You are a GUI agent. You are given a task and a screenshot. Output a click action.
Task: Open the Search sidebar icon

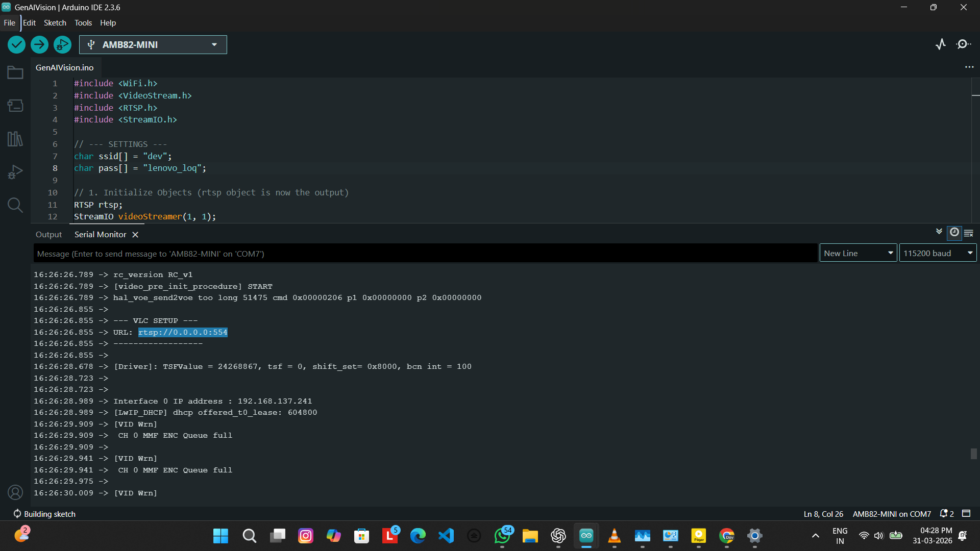[x=15, y=205]
